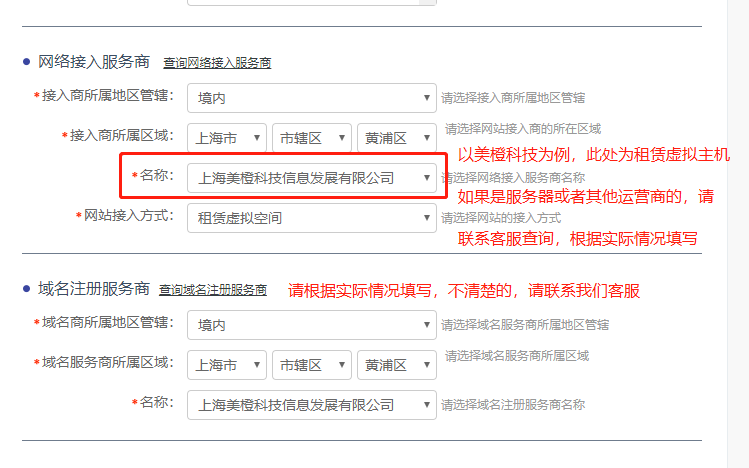
Task: Open 上海市 dropdown under 接入商所属区域
Action: (x=226, y=137)
